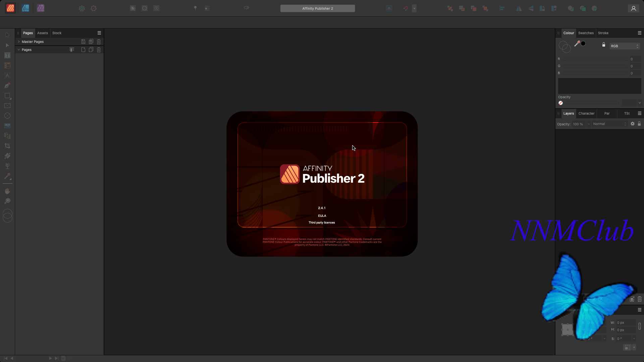Switch to the Assets tab

43,33
